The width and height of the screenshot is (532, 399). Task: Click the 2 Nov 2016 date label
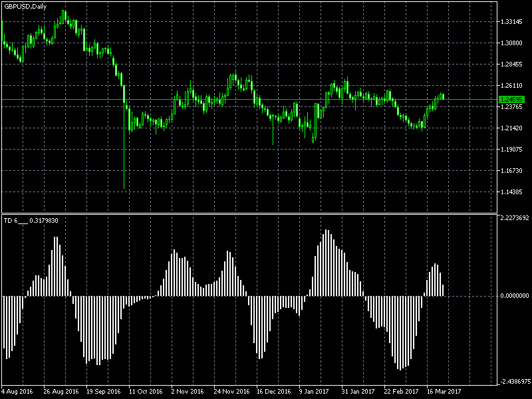point(188,392)
